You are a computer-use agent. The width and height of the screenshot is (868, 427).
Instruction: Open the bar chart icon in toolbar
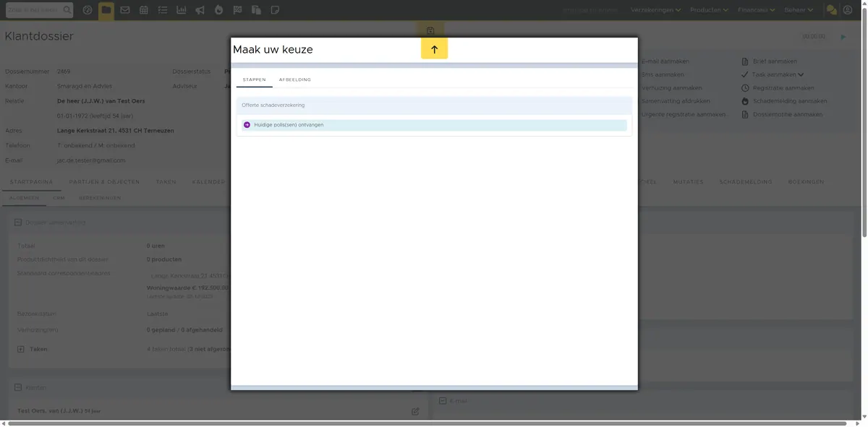tap(181, 10)
